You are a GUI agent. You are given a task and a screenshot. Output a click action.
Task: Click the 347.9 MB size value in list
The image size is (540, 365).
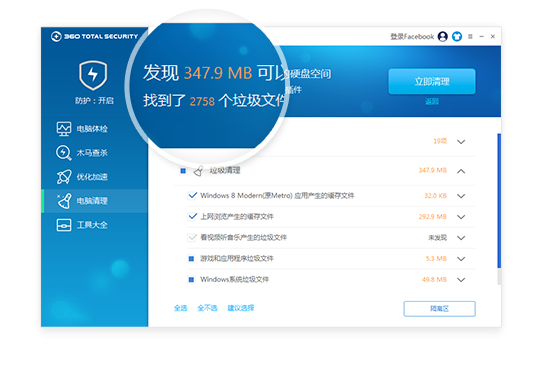tap(433, 170)
